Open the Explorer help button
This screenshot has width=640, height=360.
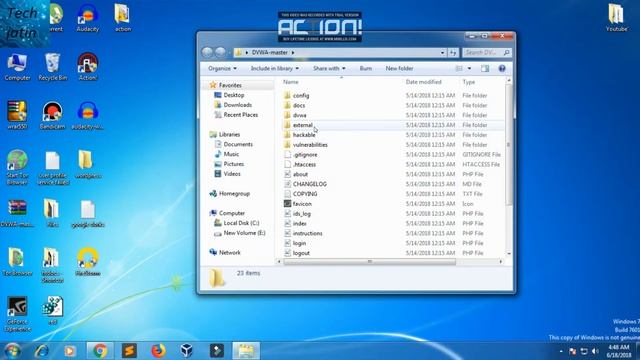tap(502, 69)
